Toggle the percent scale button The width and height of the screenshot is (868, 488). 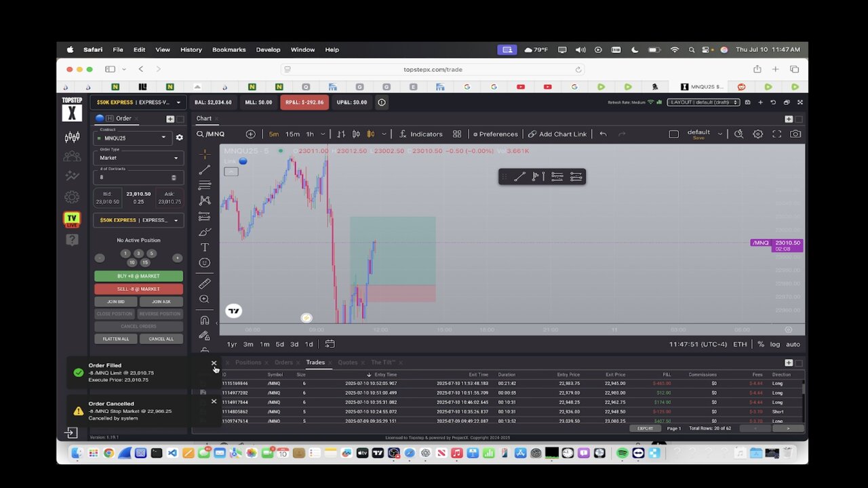[761, 344]
